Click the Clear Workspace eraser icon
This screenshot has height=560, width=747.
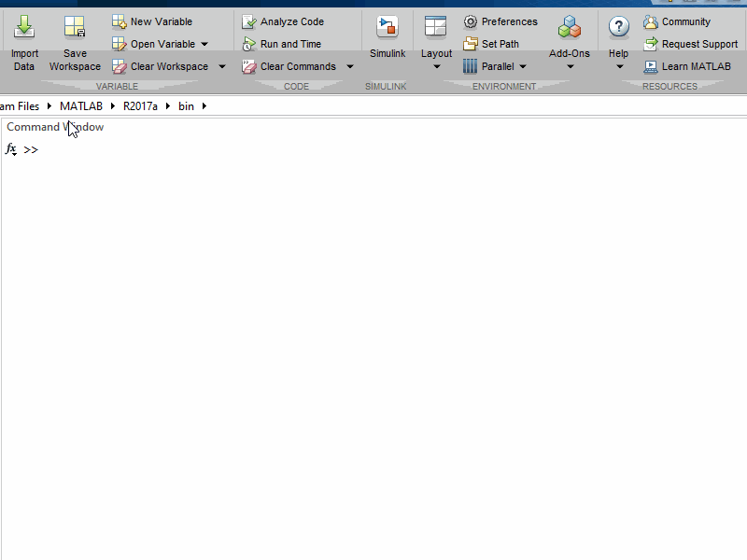tap(120, 66)
